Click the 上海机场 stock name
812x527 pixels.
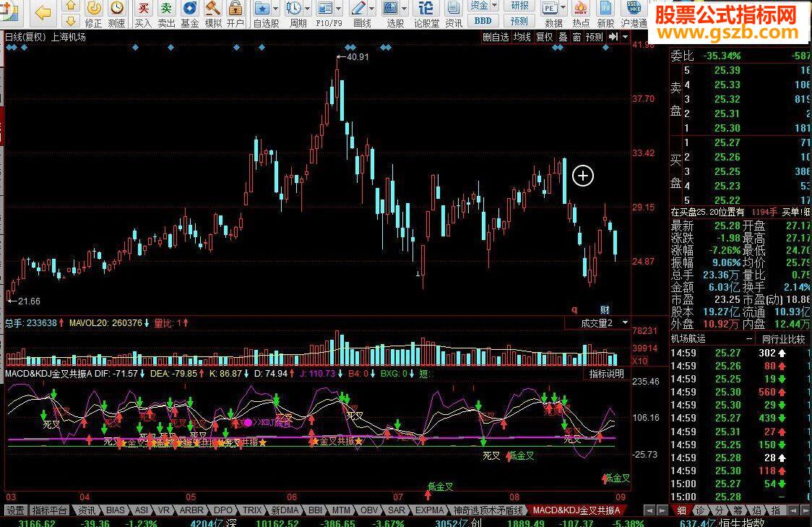point(69,38)
